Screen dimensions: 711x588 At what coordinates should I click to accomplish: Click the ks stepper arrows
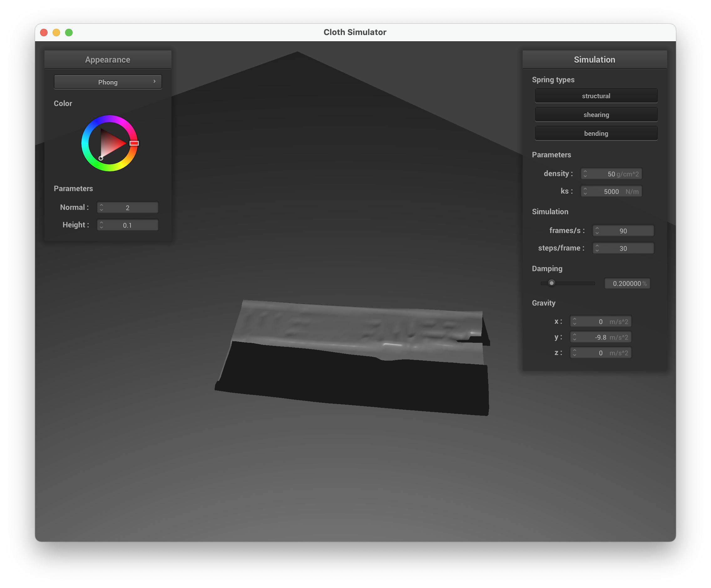point(585,191)
